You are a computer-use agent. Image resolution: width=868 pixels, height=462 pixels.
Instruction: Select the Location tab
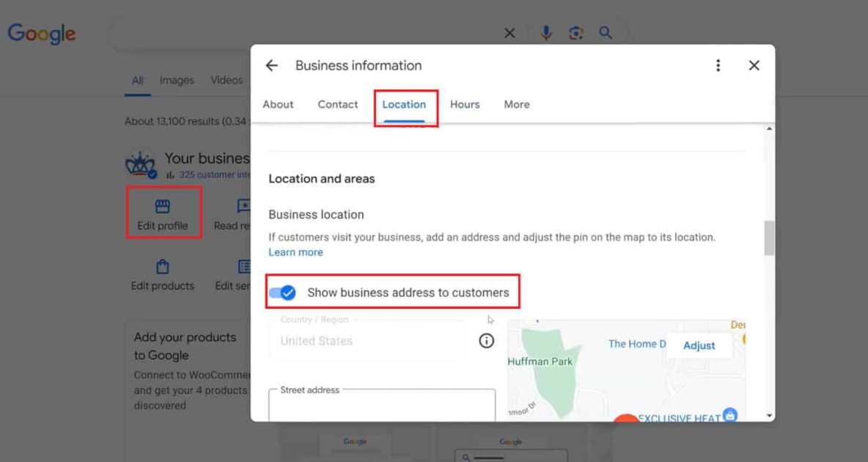click(x=404, y=104)
